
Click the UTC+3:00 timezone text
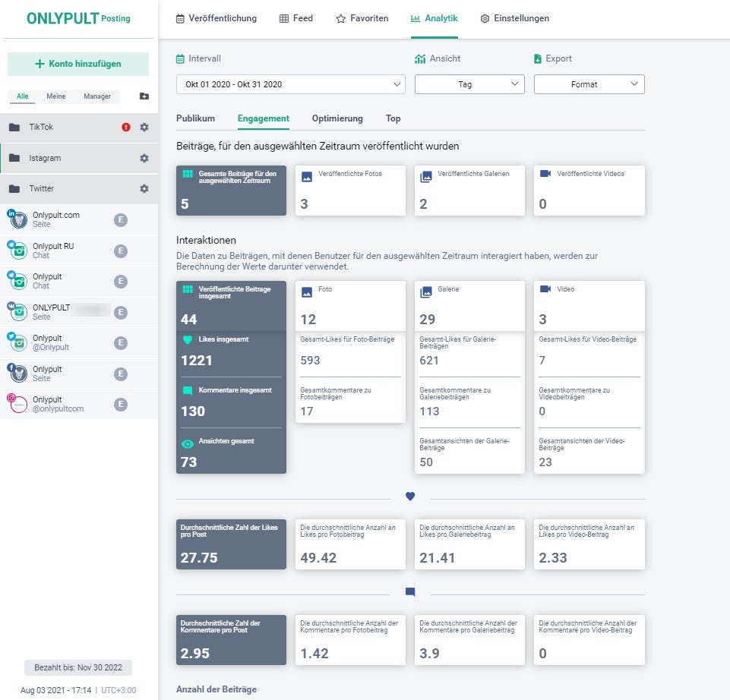pyautogui.click(x=119, y=690)
